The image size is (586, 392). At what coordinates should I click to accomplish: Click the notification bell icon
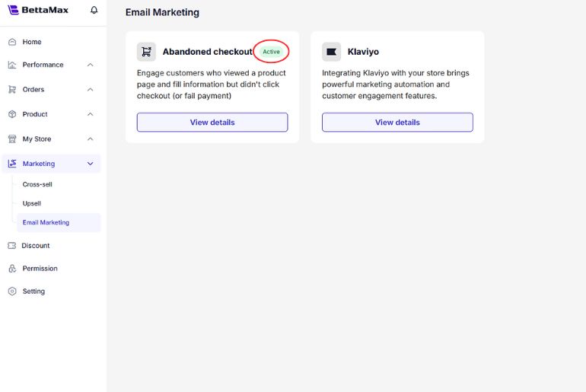tap(94, 10)
